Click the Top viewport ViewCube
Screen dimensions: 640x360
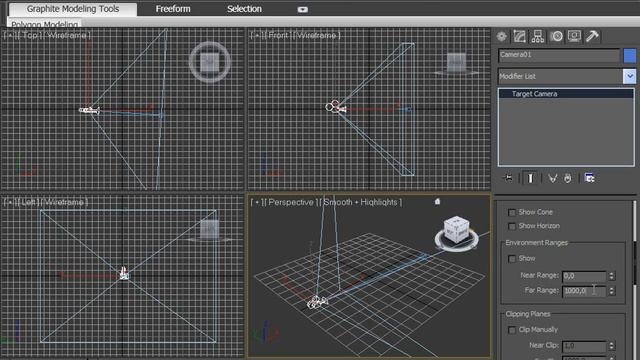(210, 62)
